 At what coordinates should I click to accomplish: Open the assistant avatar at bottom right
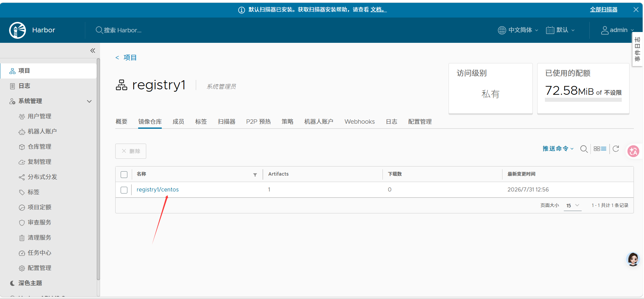pyautogui.click(x=633, y=259)
